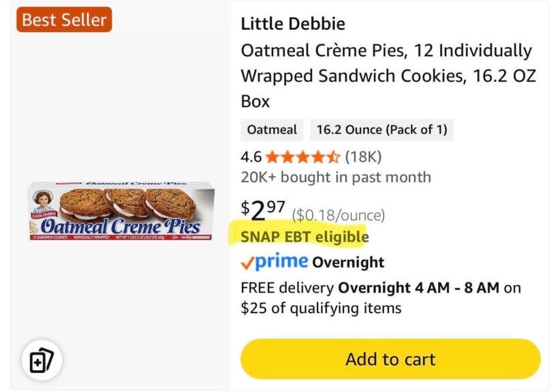Viewport: 560px width, 392px height.
Task: Click the Little Debbie brand name
Action: 293,23
